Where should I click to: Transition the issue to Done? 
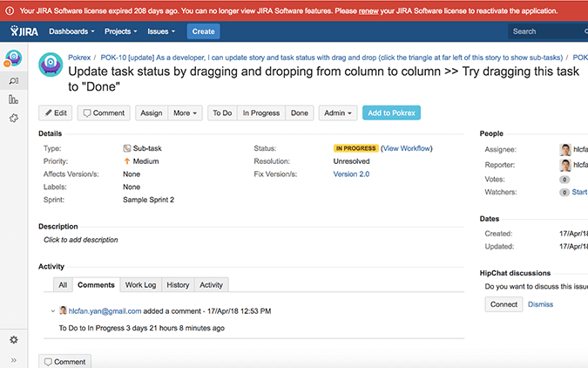point(300,113)
